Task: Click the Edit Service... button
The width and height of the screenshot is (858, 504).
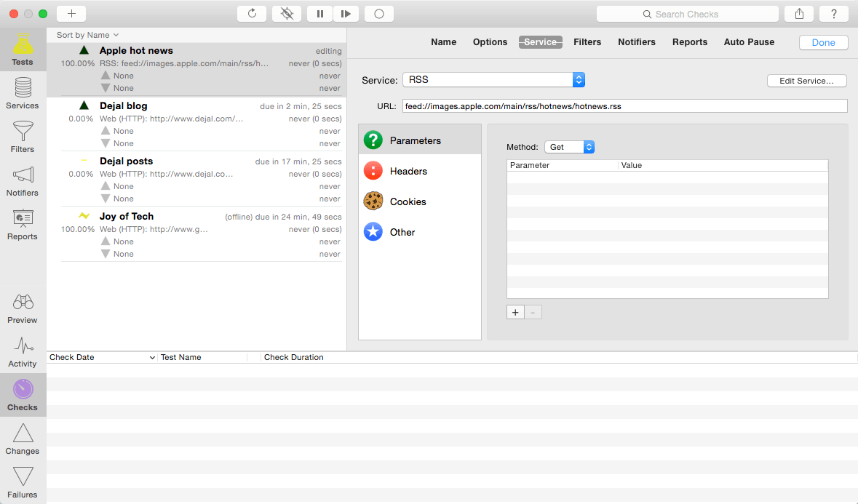Action: pyautogui.click(x=806, y=81)
